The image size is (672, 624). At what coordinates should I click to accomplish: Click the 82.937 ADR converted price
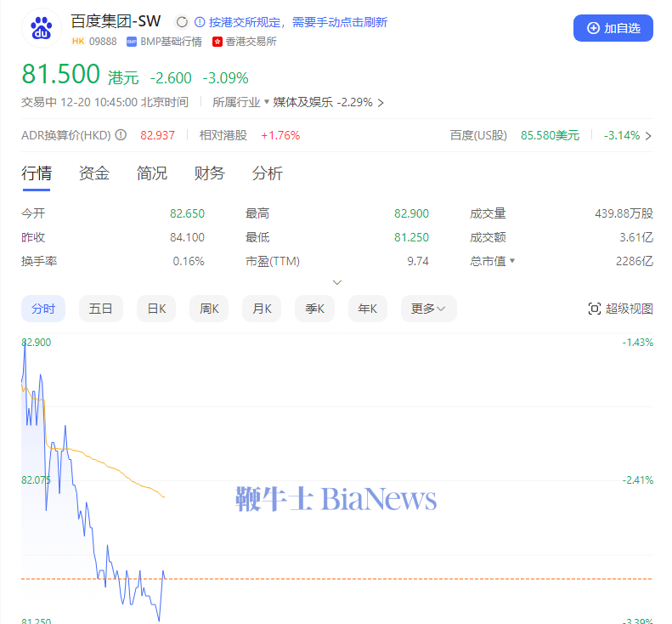point(158,135)
